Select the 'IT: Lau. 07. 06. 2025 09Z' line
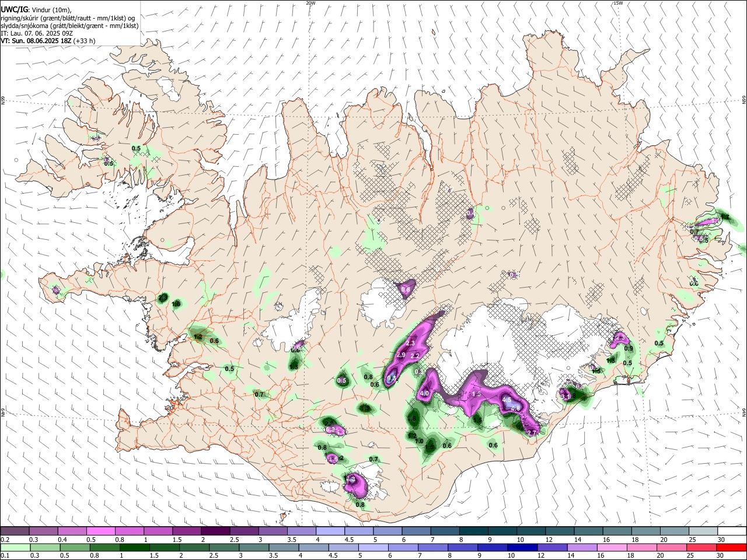The width and height of the screenshot is (747, 560). [x=36, y=33]
